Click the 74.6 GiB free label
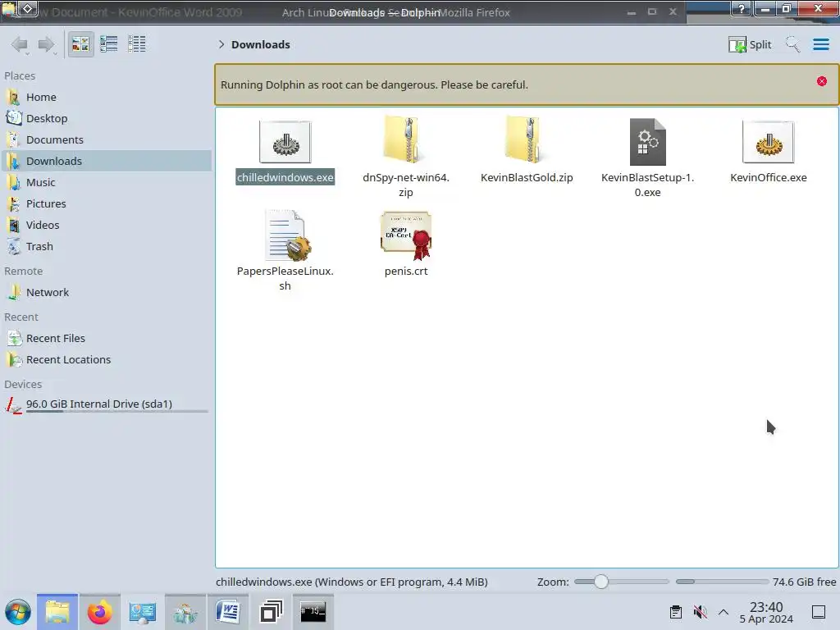This screenshot has height=630, width=840. tap(804, 582)
